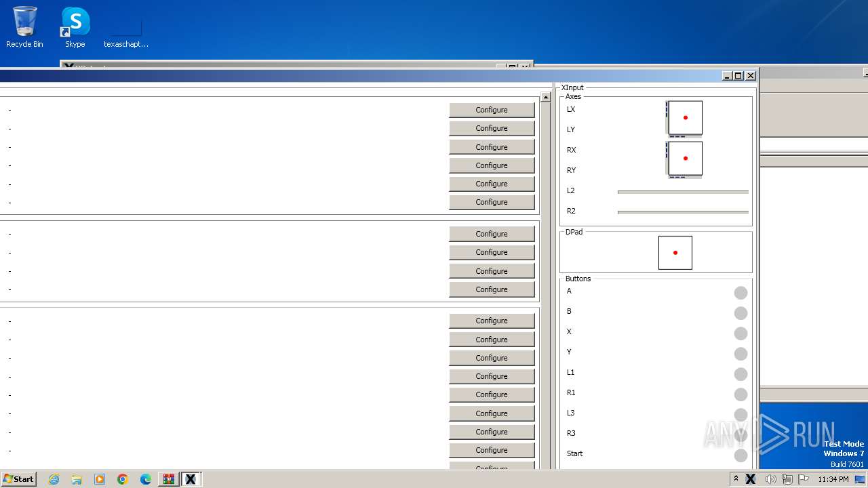Click the X app tray icon
Screen dimensions: 868x488
coord(751,479)
